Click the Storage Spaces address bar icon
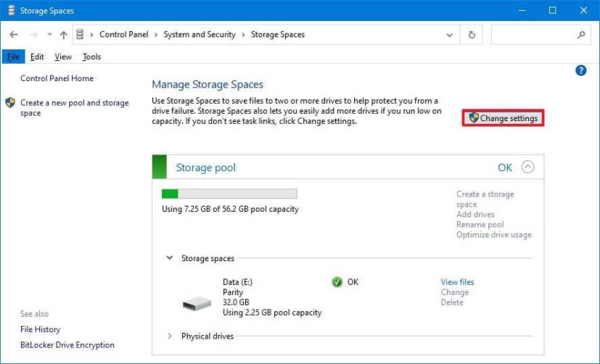 pos(80,34)
